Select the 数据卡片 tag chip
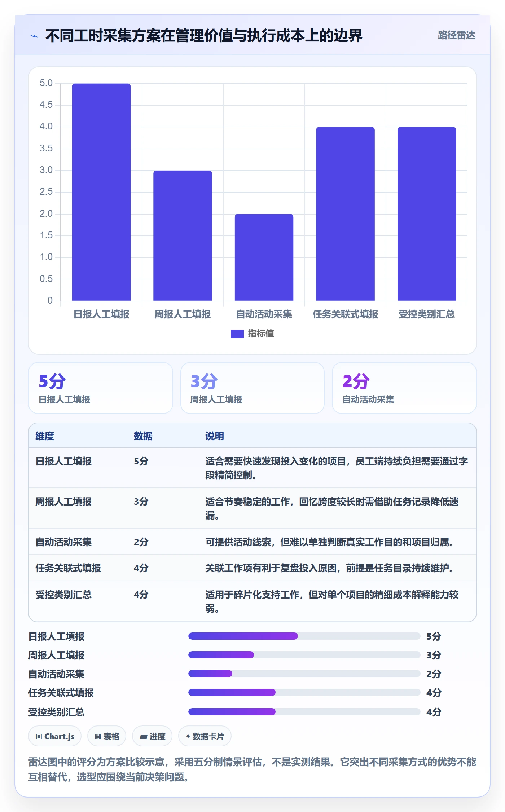Viewport: 505px width, 812px height. tap(205, 736)
